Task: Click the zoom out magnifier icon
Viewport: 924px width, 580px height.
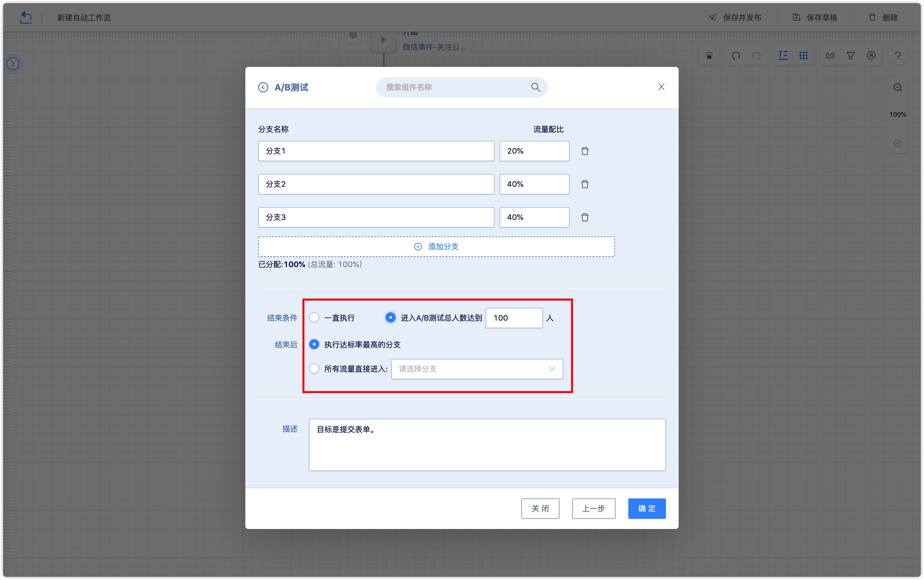Action: tap(898, 88)
